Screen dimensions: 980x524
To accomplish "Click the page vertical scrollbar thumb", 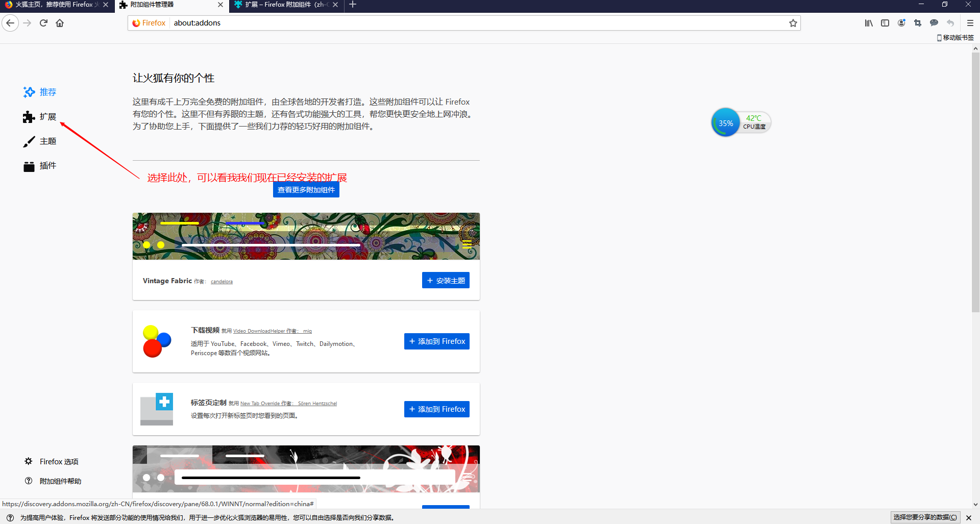I will pyautogui.click(x=975, y=182).
